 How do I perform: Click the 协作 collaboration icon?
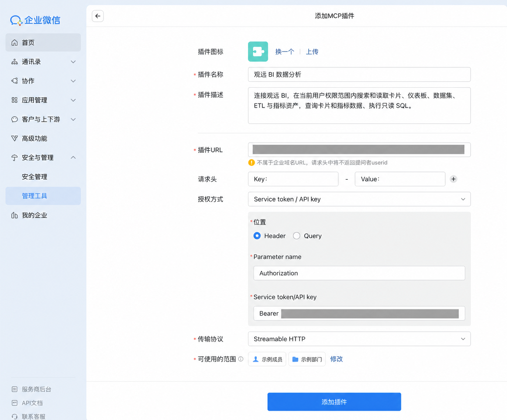[x=14, y=81]
